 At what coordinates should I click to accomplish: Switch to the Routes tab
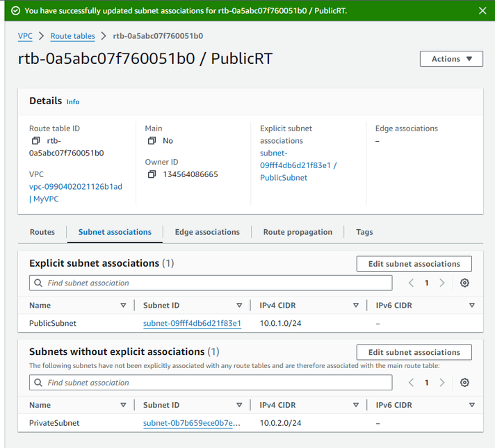point(42,232)
